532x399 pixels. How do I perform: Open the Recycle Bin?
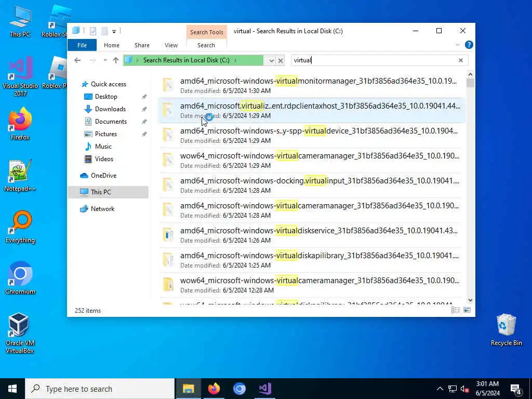(x=506, y=330)
